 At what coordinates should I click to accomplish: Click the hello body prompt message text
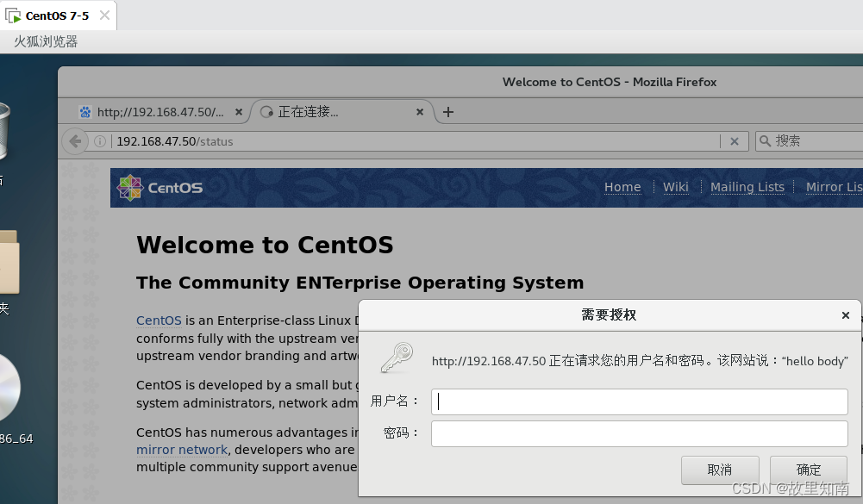pyautogui.click(x=640, y=361)
